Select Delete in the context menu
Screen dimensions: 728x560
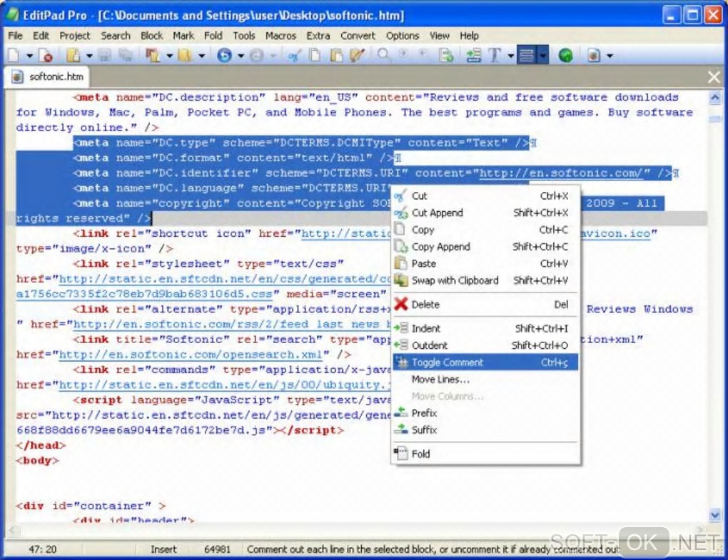[x=485, y=305]
